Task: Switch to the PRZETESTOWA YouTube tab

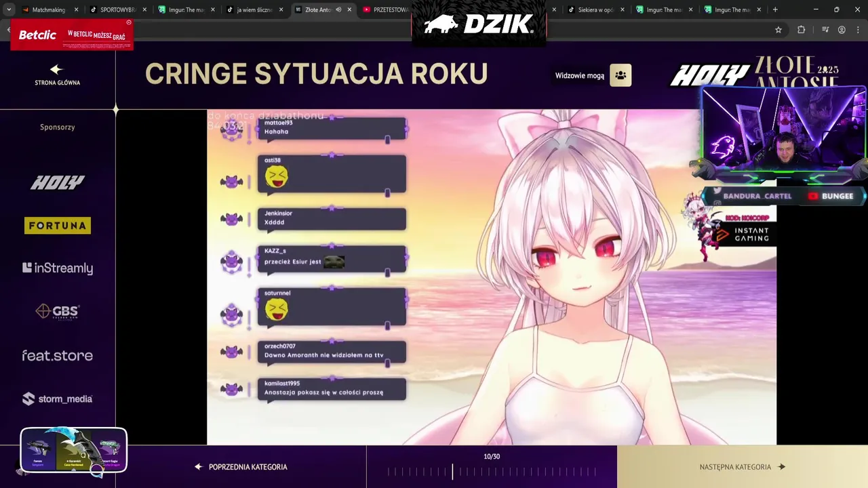Action: tap(385, 9)
